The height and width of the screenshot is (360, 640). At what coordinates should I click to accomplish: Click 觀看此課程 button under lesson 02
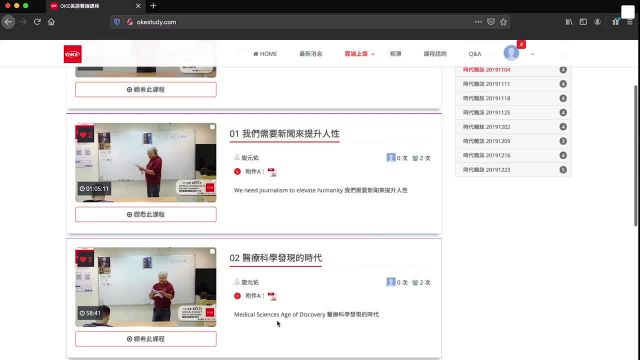click(x=146, y=339)
